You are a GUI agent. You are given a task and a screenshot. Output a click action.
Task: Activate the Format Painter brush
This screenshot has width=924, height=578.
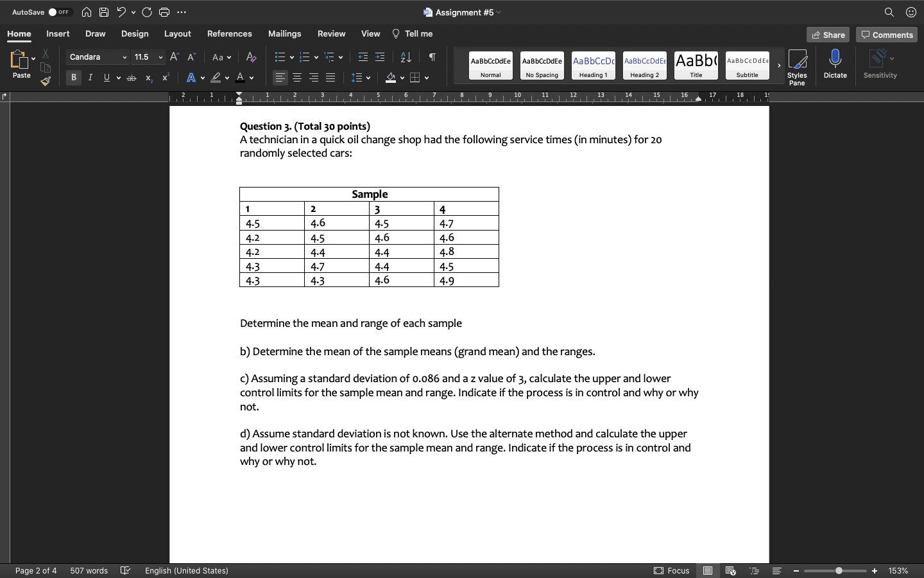coord(46,81)
